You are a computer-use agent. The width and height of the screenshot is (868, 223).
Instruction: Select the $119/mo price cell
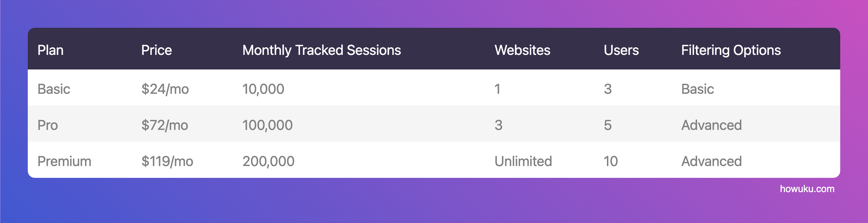[x=167, y=162]
